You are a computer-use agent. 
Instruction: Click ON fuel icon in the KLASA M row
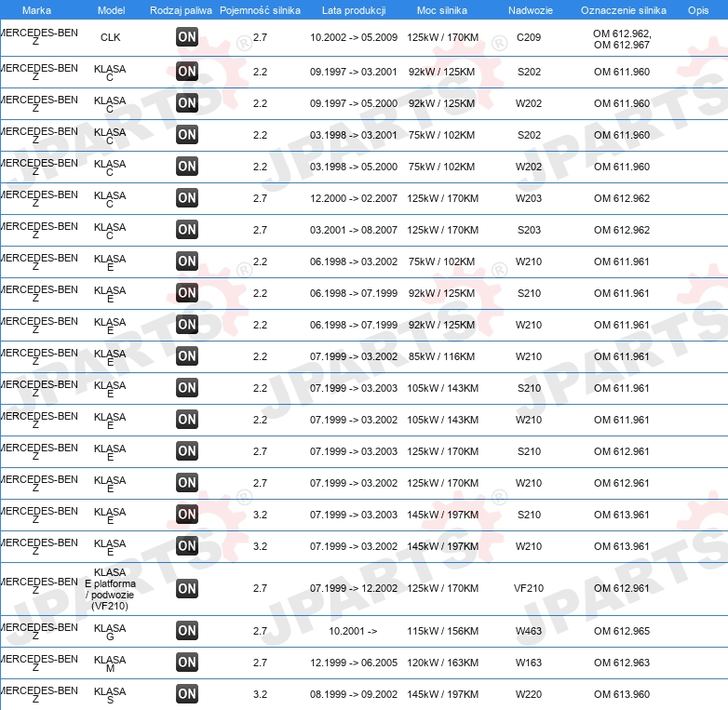pyautogui.click(x=187, y=663)
